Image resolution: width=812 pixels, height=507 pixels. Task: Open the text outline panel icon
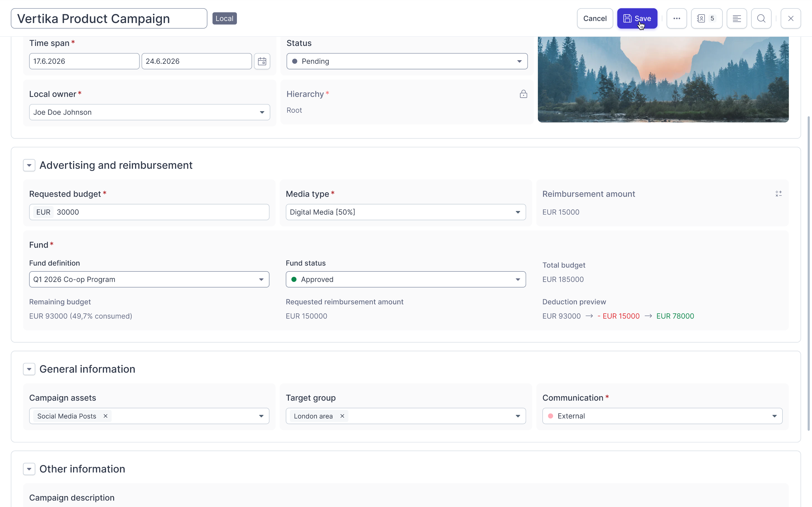click(737, 18)
